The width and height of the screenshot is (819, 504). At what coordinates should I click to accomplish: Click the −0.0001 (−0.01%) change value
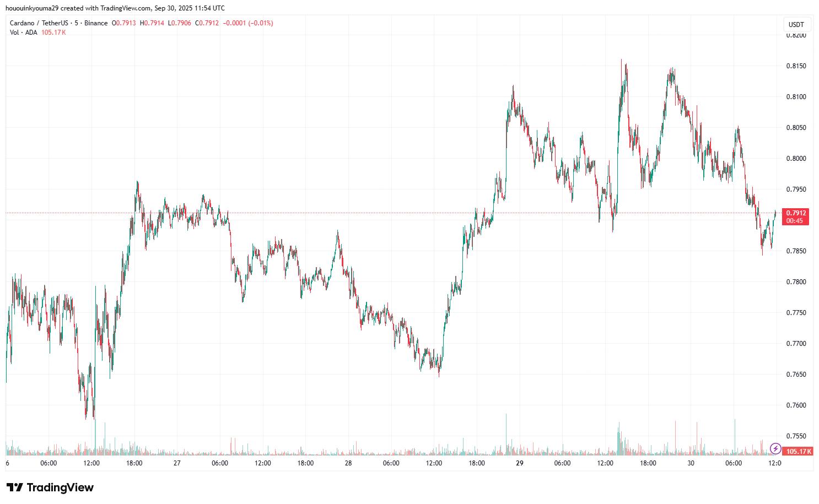pyautogui.click(x=247, y=23)
